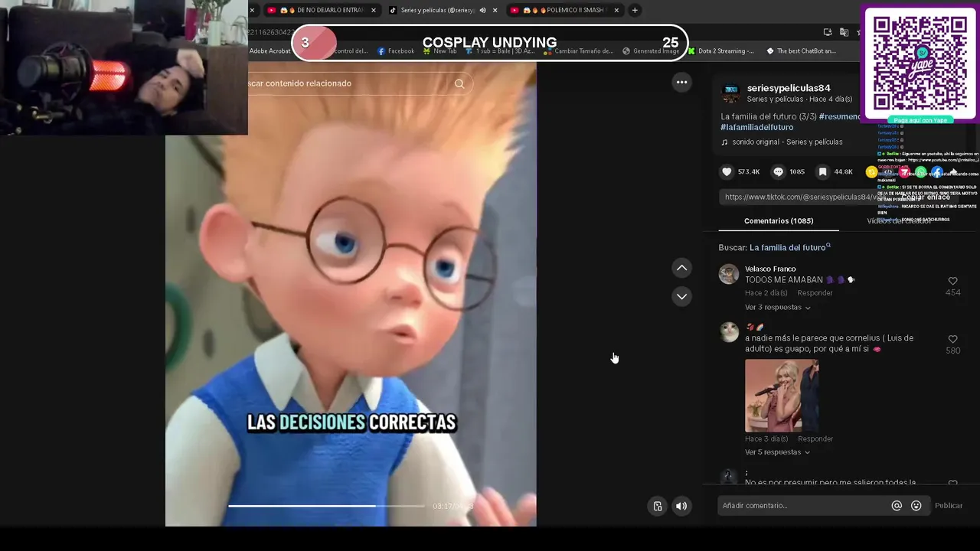Click the red send-to-friends share icon
The height and width of the screenshot is (551, 980).
[904, 172]
